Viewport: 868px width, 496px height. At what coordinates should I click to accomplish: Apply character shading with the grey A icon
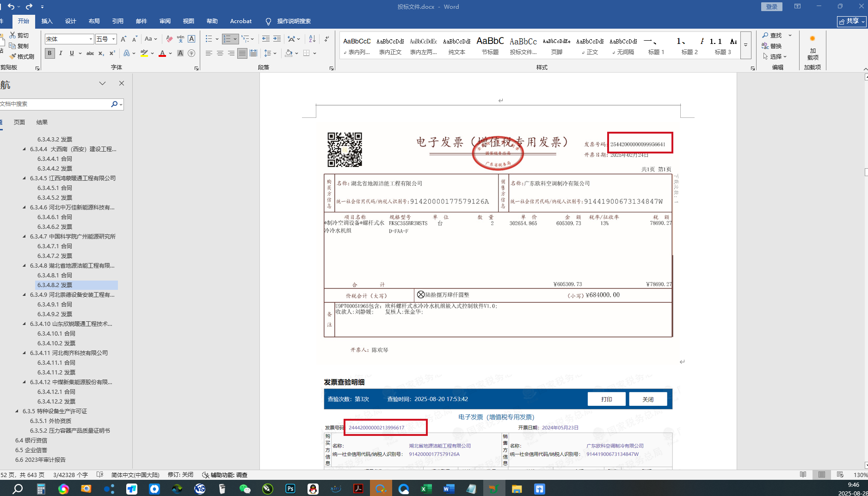pyautogui.click(x=180, y=53)
